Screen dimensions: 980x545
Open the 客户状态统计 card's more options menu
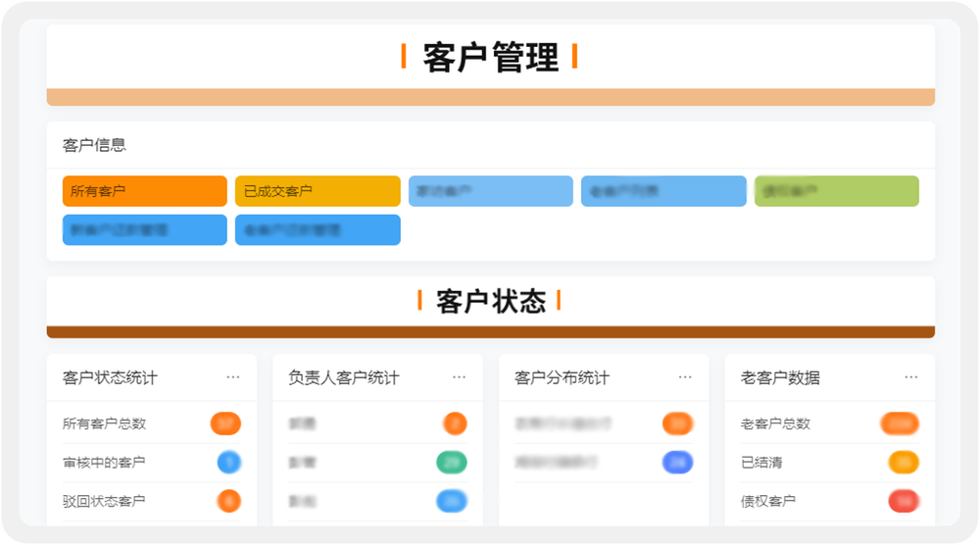[233, 377]
